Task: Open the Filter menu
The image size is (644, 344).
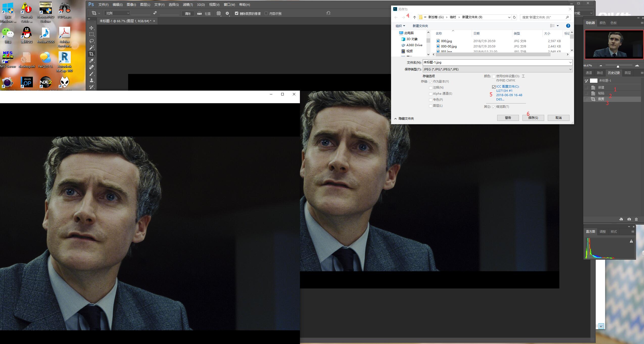Action: [x=187, y=5]
